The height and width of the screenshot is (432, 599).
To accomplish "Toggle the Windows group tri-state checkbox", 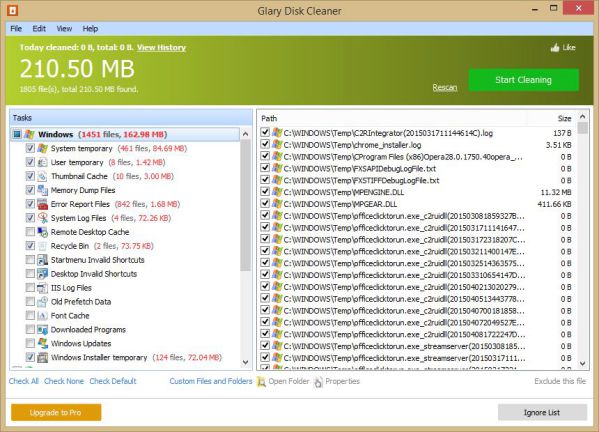I will click(x=17, y=134).
